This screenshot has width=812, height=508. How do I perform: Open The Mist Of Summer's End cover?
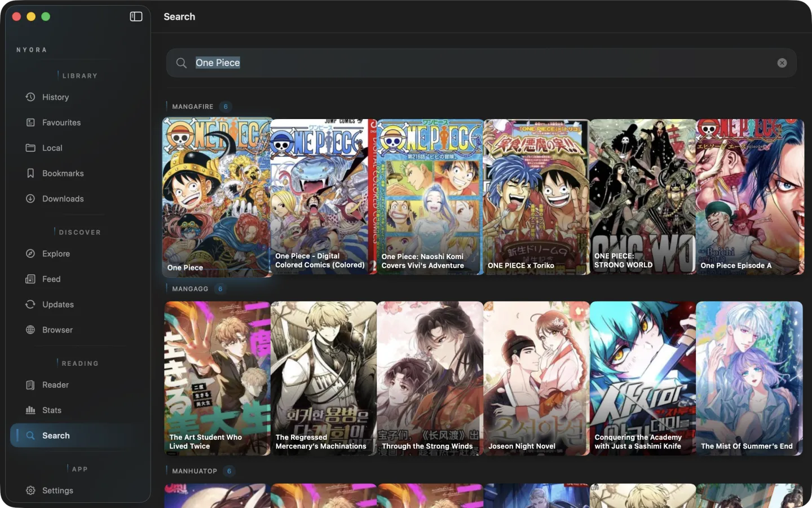tap(749, 378)
